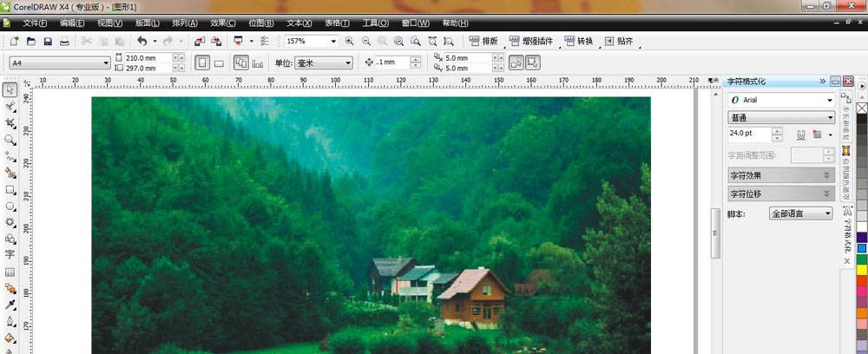Click the Print icon in the toolbar
The height and width of the screenshot is (354, 868).
[65, 41]
